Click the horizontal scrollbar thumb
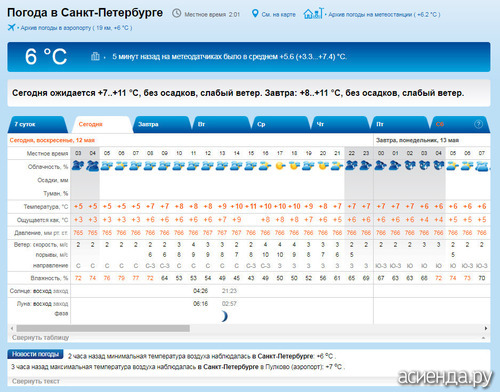 click(x=103, y=328)
